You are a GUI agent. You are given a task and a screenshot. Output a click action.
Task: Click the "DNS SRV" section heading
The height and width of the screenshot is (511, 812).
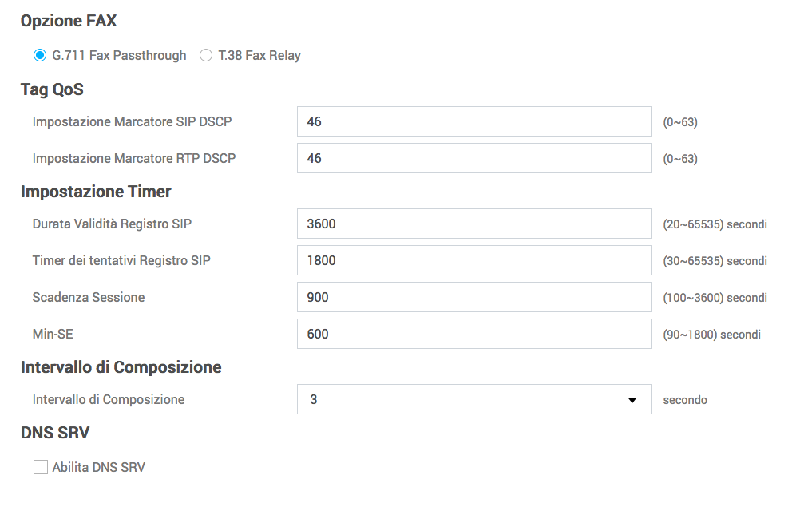55,433
